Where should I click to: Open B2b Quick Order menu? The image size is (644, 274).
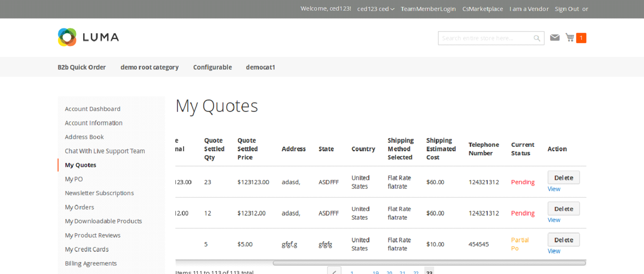(x=82, y=67)
